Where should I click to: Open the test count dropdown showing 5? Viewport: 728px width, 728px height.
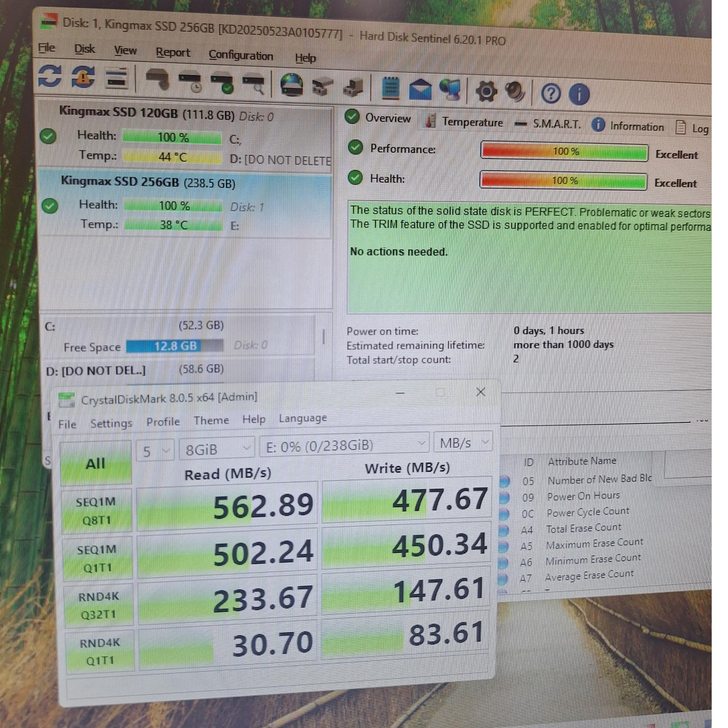(155, 450)
